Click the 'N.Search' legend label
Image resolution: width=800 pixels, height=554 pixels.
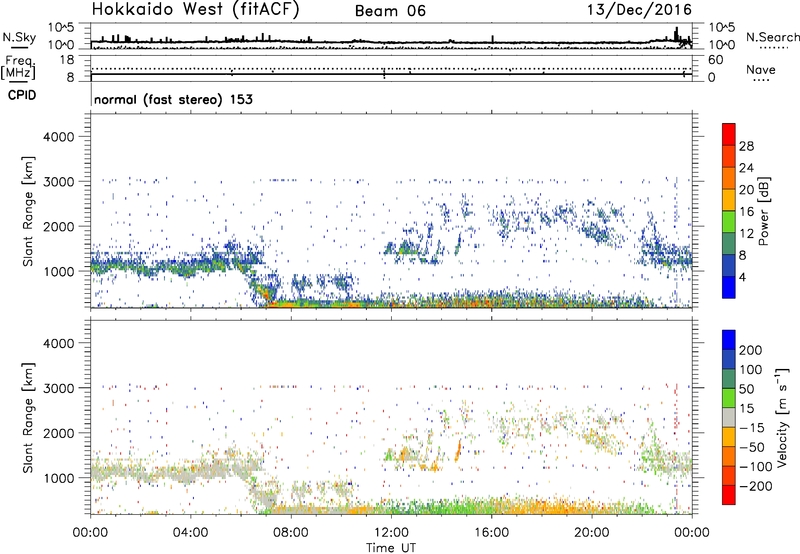point(773,37)
